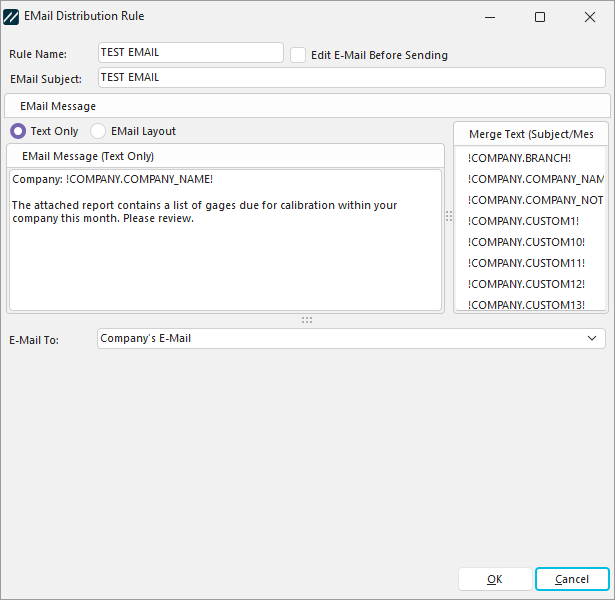Select !COMPANY.CUSTOM1! from merge list
The image size is (615, 600).
click(x=523, y=221)
